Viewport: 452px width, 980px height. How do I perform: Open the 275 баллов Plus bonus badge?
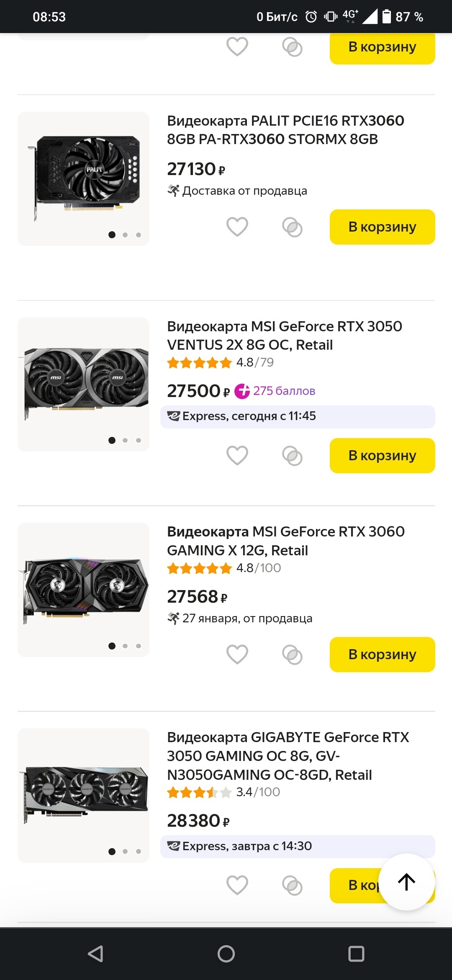[275, 391]
